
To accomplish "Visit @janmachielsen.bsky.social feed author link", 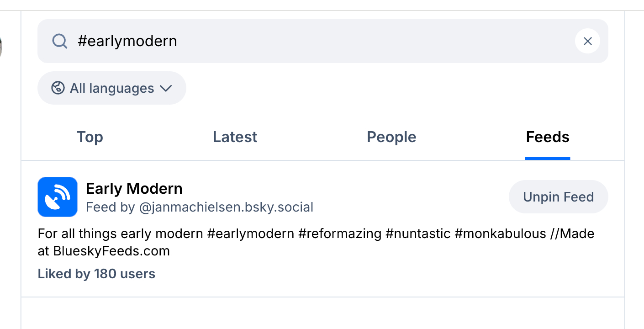I will (226, 207).
